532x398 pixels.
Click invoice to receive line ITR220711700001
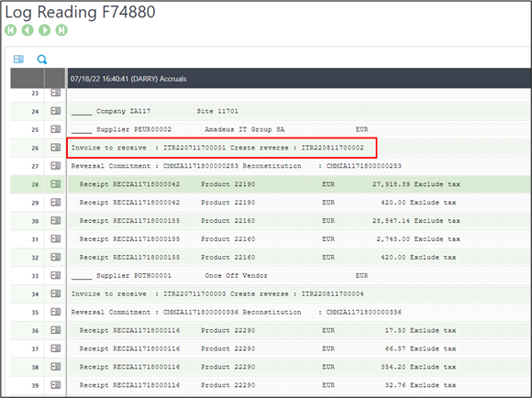point(299,148)
